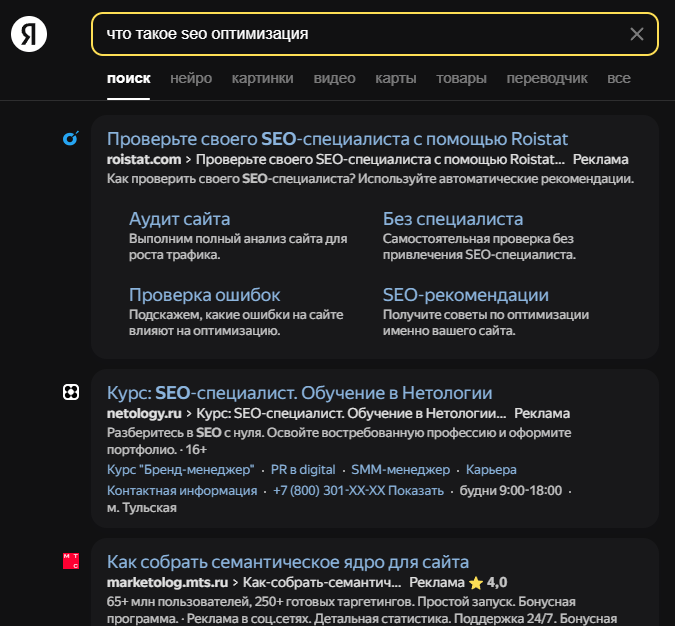Viewport: 675px width, 626px height.
Task: Clear the search query with the X icon
Action: click(637, 34)
